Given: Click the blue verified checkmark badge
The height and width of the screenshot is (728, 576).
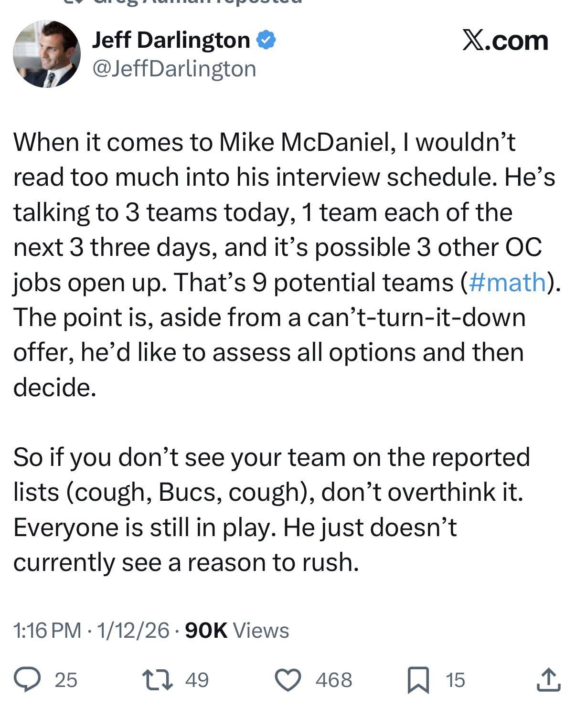Looking at the screenshot, I should click(266, 40).
